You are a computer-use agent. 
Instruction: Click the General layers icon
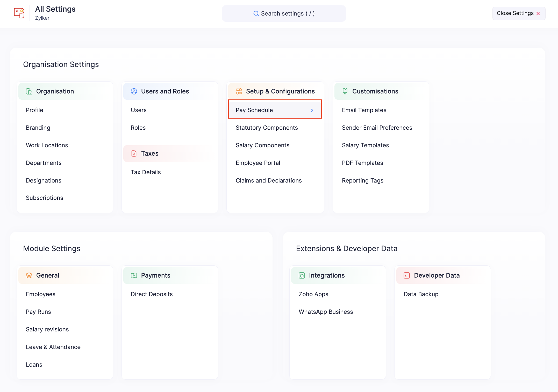29,275
